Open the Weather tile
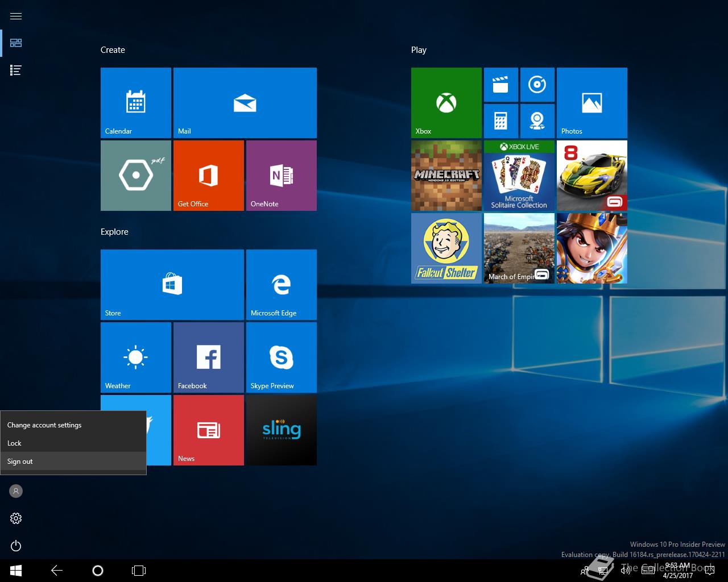 click(x=136, y=357)
